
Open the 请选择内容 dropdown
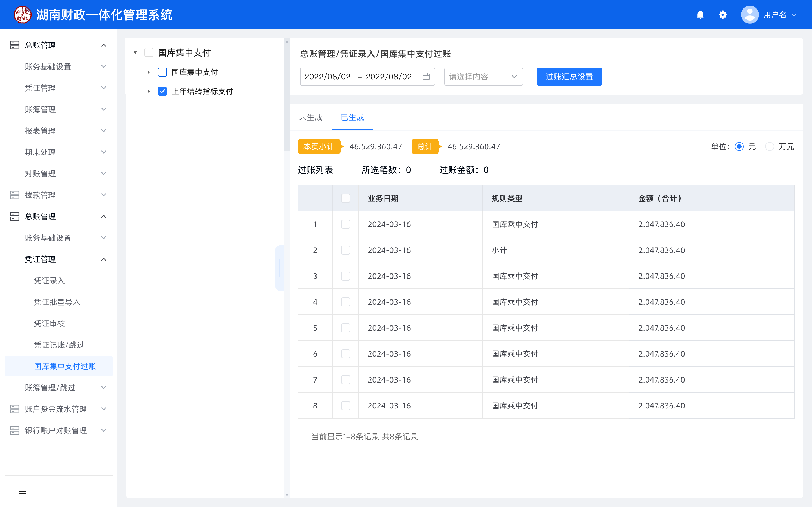coord(483,77)
